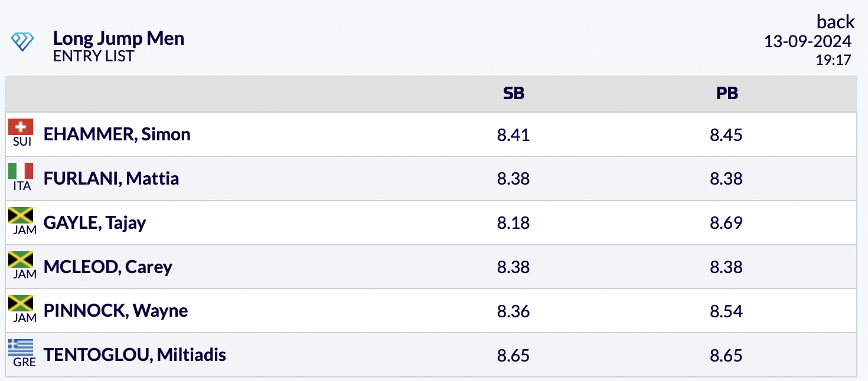The height and width of the screenshot is (381, 868).
Task: Click the Long Jump Men title
Action: point(119,39)
